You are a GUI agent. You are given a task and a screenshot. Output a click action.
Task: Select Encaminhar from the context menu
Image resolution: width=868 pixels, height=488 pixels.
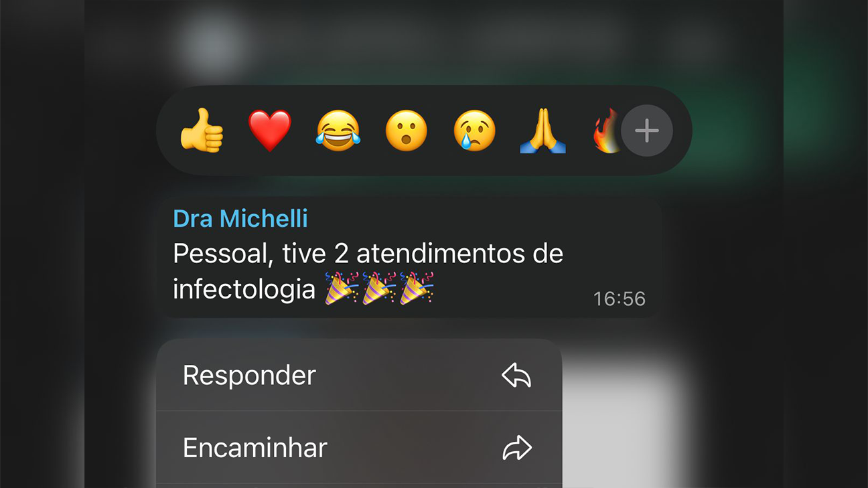tap(359, 447)
